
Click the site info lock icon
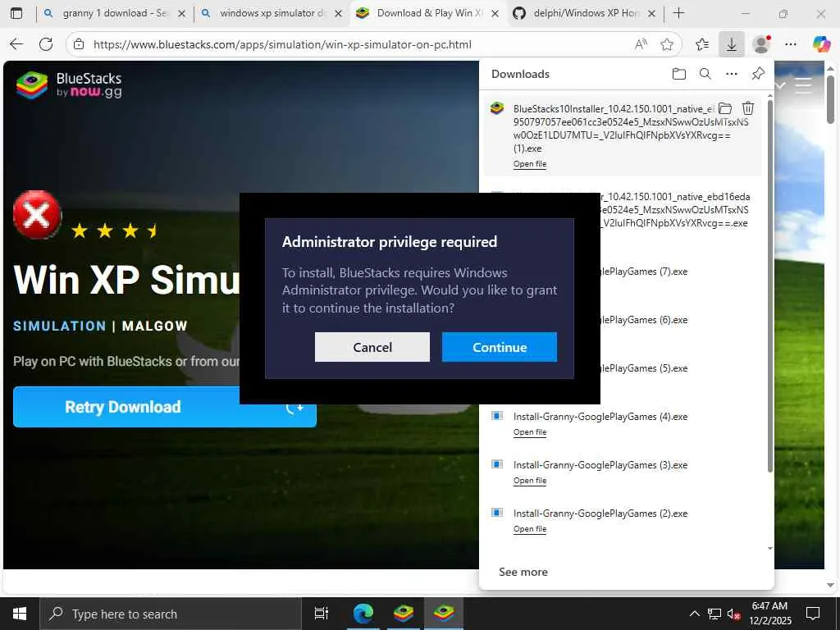click(79, 44)
